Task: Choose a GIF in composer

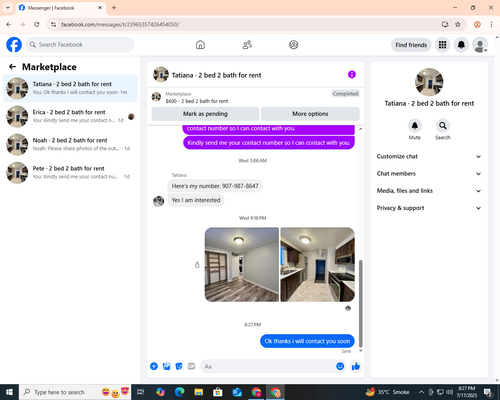Action: [x=191, y=366]
